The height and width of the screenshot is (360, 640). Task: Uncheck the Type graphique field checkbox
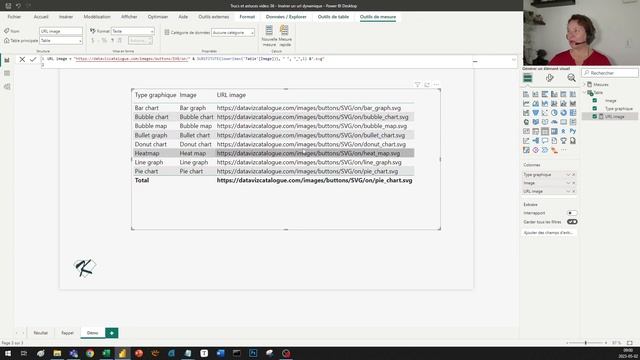coord(595,109)
